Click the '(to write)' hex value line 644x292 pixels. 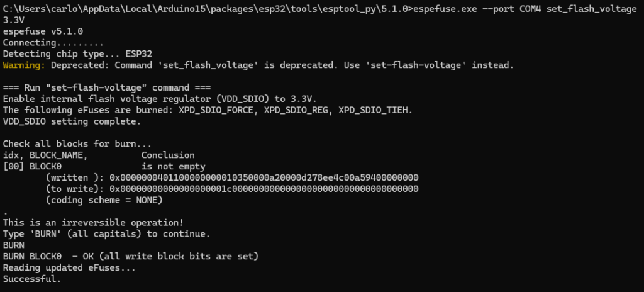232,188
